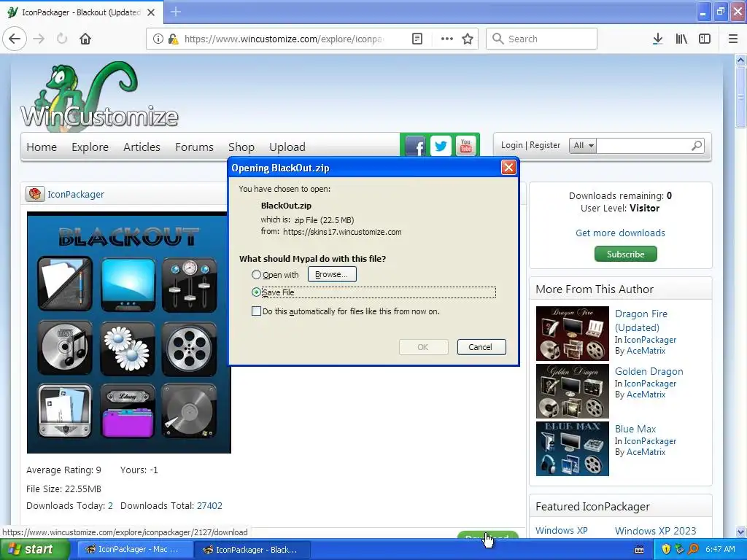Click the OK button in dialog
The image size is (747, 560).
[423, 346]
